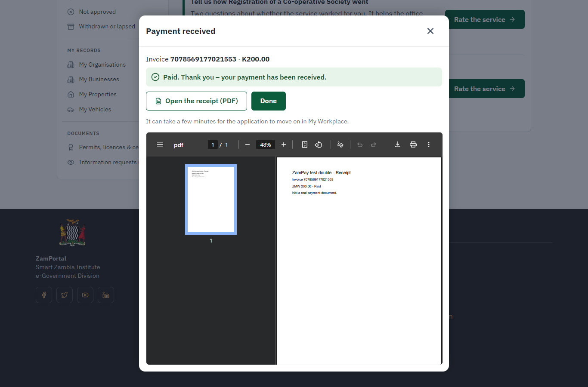
Task: Open Permits, licences documents link
Action: [x=103, y=147]
